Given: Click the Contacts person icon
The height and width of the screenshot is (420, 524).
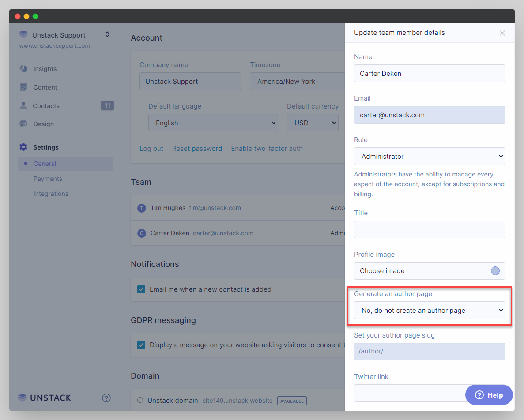Looking at the screenshot, I should (x=23, y=106).
